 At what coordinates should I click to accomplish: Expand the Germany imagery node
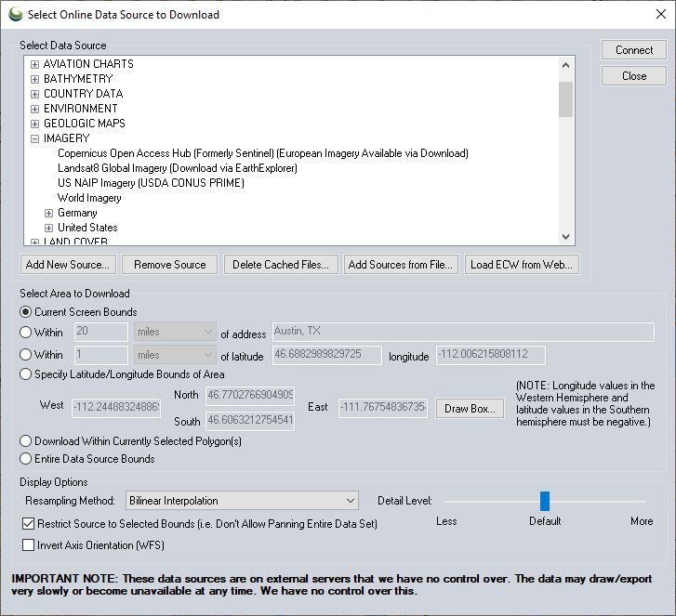48,214
